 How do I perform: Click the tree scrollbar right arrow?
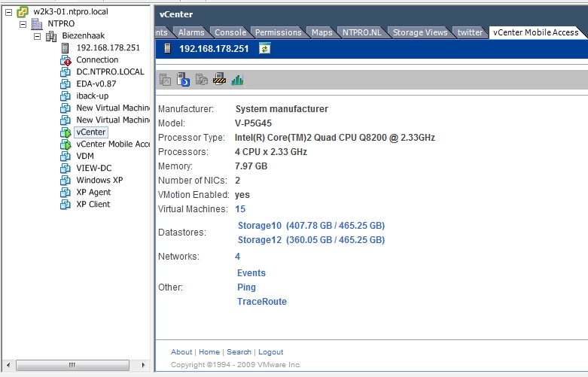point(143,365)
